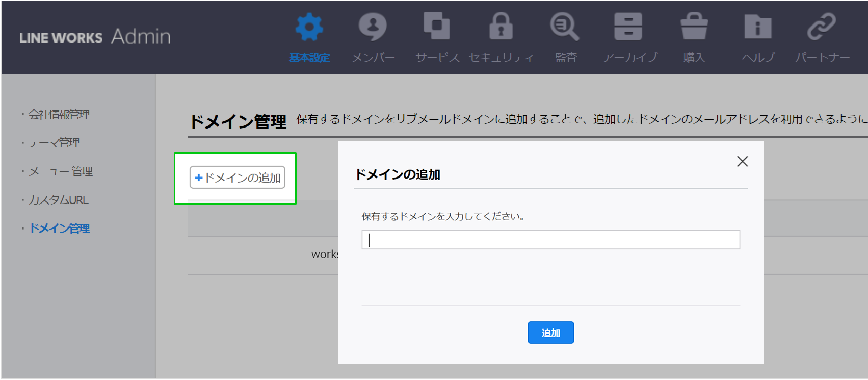Click the サービス squares icon
This screenshot has width=868, height=380.
coord(437,26)
